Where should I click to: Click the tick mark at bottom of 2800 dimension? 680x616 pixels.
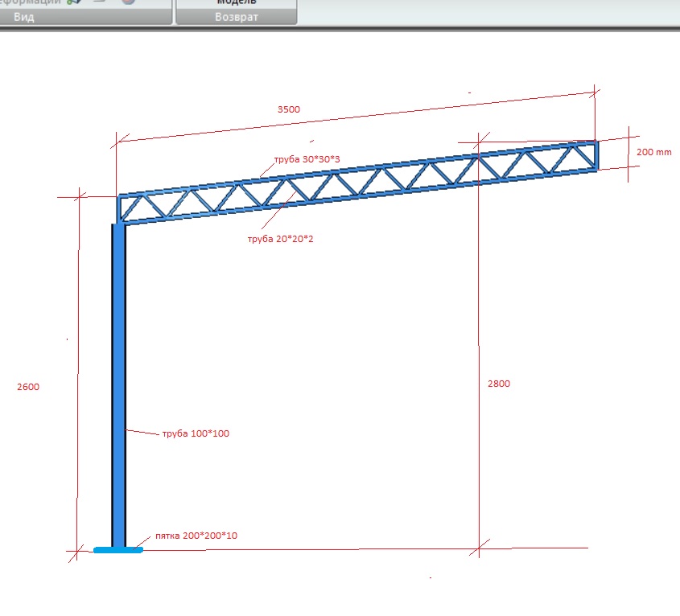point(479,548)
